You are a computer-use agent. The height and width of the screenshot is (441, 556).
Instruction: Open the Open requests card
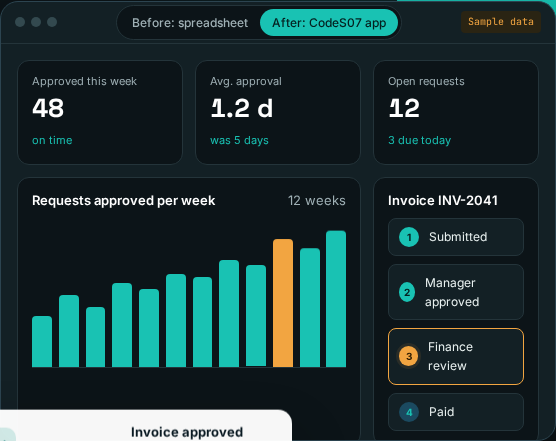[x=456, y=112]
